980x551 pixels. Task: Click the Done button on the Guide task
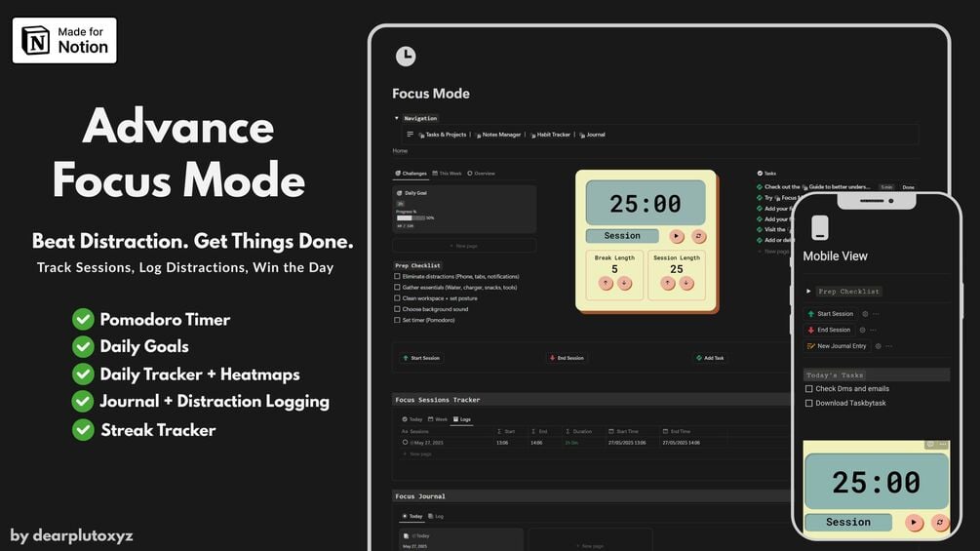(x=908, y=187)
